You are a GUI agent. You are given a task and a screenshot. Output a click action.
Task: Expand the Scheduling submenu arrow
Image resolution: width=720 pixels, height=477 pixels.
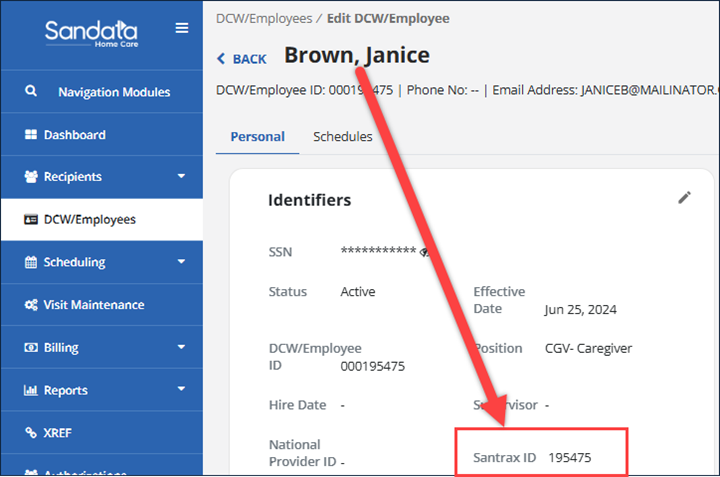point(181,262)
